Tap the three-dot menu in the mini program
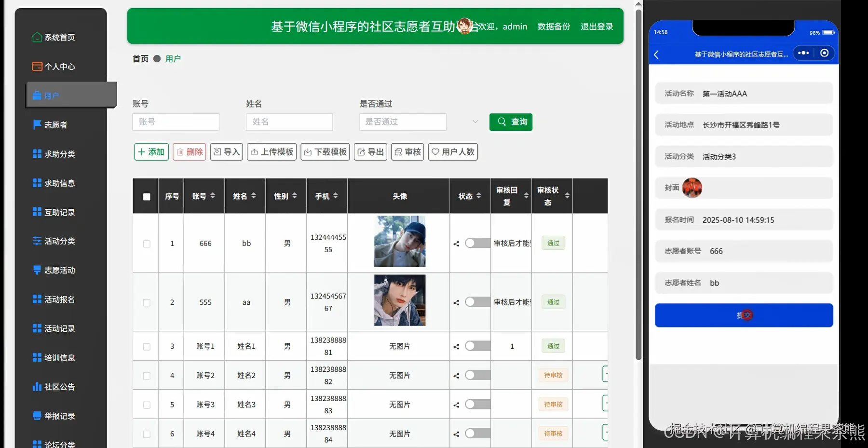The width and height of the screenshot is (868, 448). click(803, 53)
